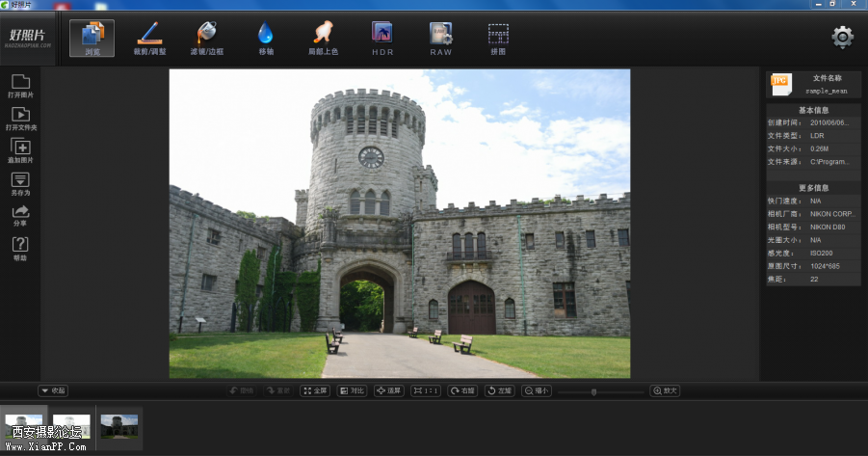This screenshot has width=868, height=456.
Task: Open 帮助 help from the sidebar
Action: point(20,250)
